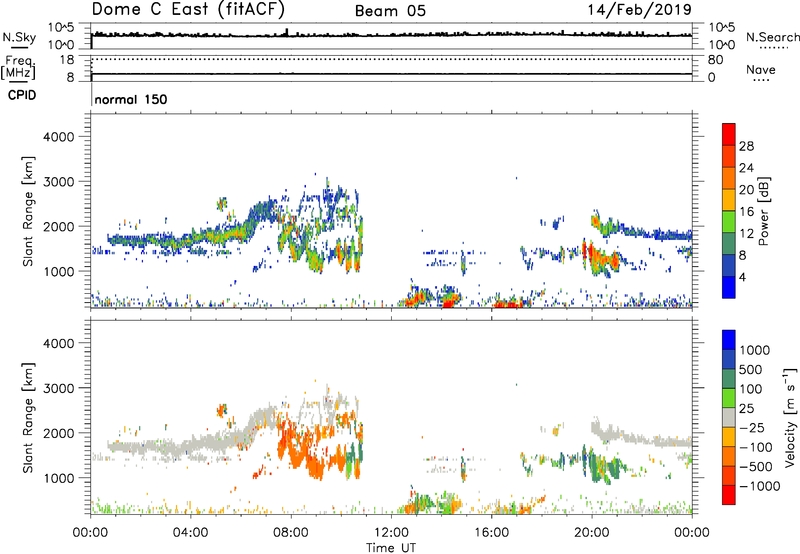Click the "Nave" legend label
Image resolution: width=800 pixels, height=554 pixels.
(761, 69)
